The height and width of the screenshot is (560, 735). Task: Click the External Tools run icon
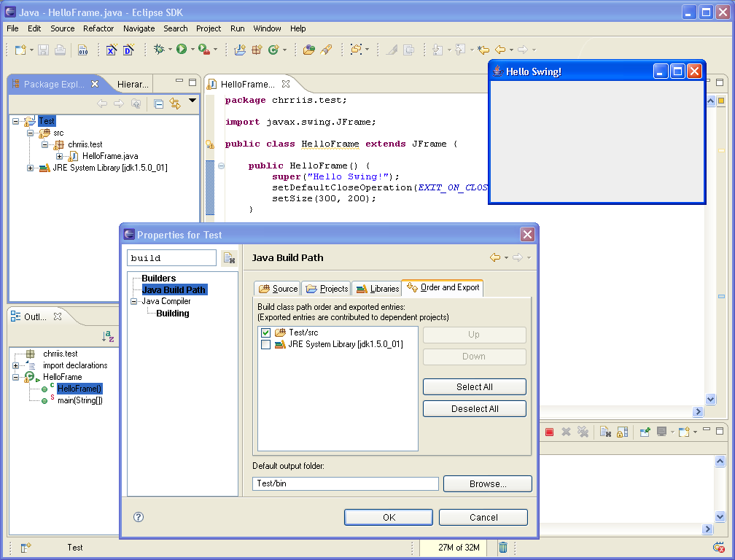pyautogui.click(x=204, y=49)
